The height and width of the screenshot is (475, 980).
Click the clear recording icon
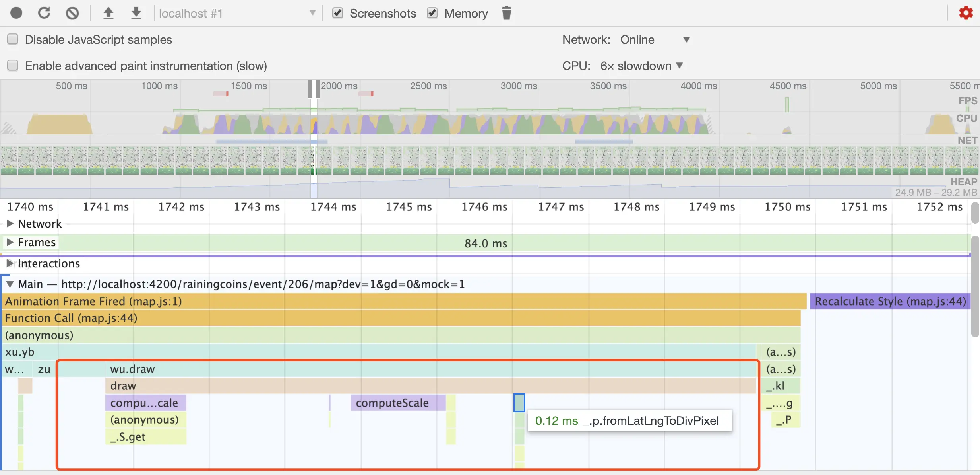click(72, 13)
